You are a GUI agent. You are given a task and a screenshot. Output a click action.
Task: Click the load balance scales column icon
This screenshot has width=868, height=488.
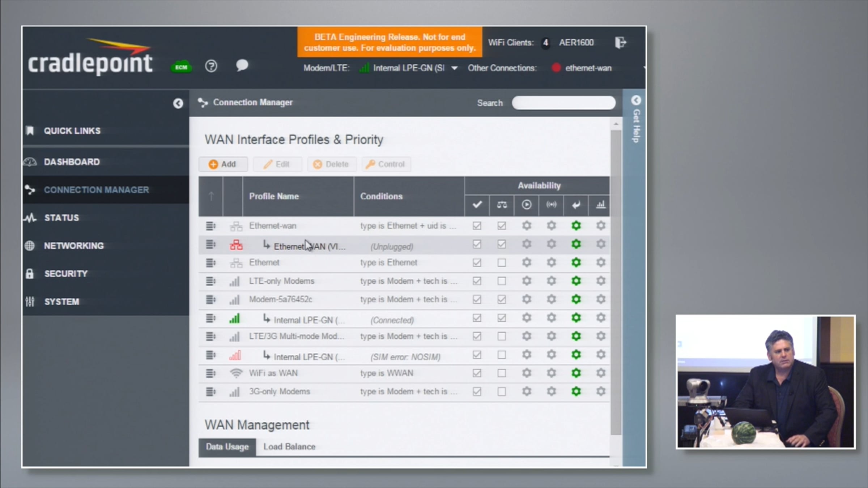(502, 205)
